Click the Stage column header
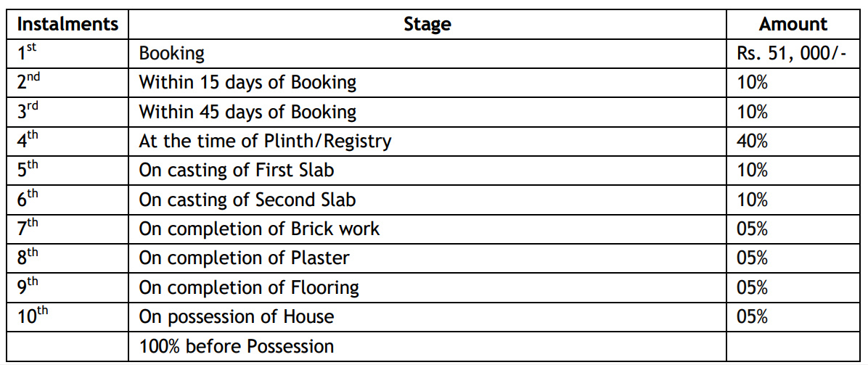Viewport: 868px width, 365px height. tap(427, 24)
